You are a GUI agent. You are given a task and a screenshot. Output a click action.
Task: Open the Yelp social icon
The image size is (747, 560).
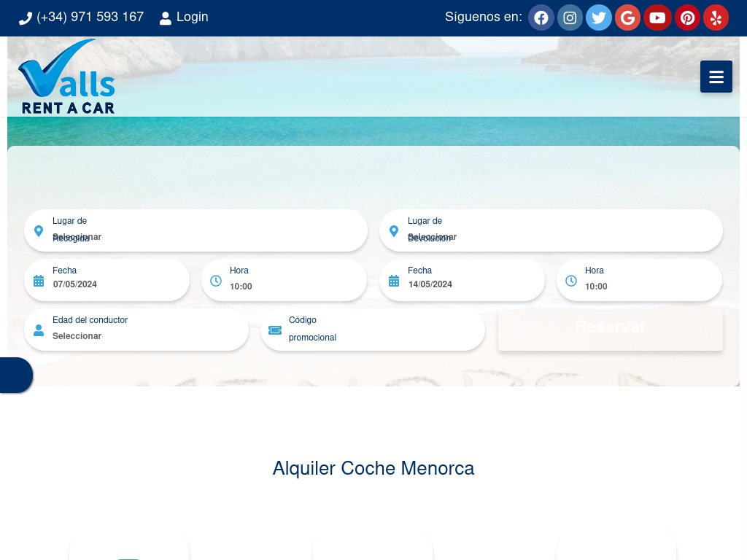coord(716,18)
